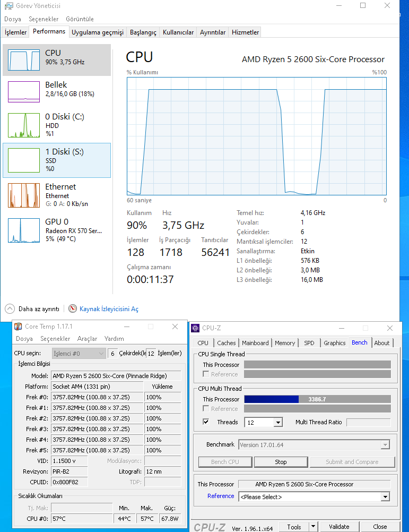Minimize the CPU-Z window
This screenshot has width=409, height=532.
click(x=342, y=328)
